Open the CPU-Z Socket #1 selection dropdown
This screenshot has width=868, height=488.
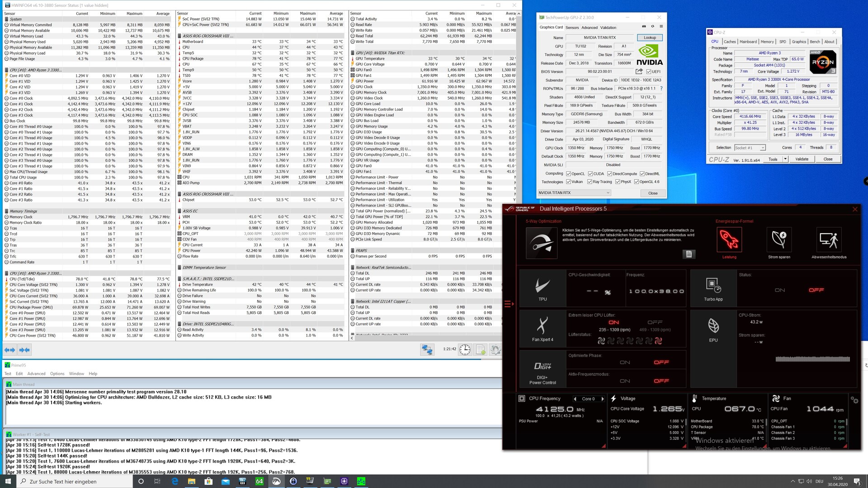(x=750, y=148)
